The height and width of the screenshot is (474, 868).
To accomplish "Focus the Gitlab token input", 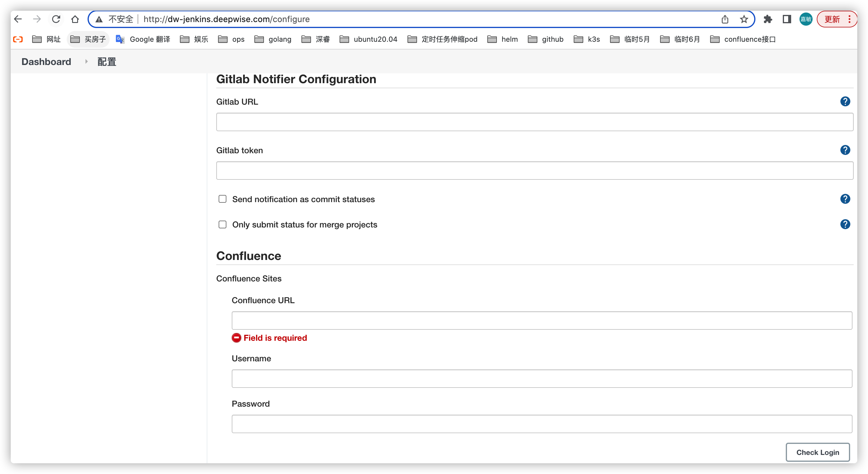I will [x=534, y=170].
